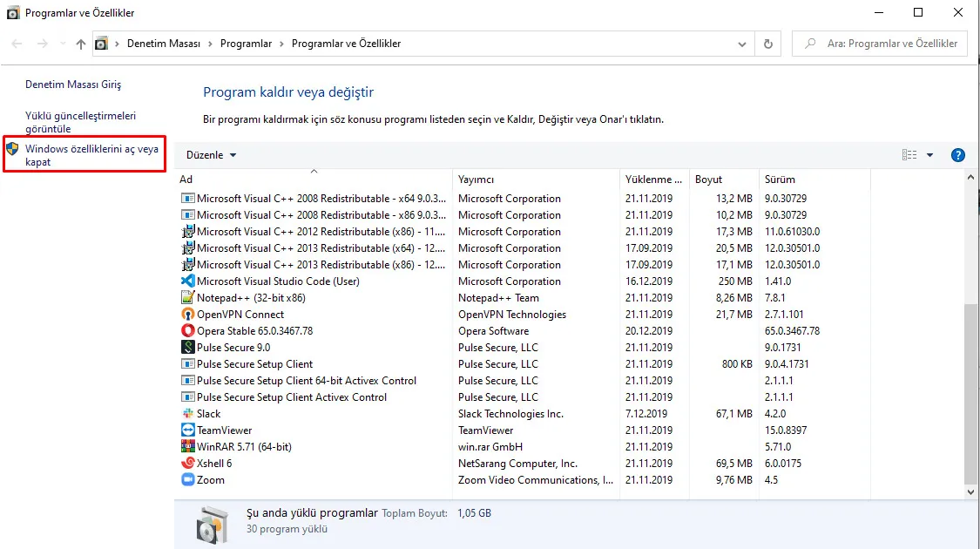The width and height of the screenshot is (980, 549).
Task: Click the Opera Stable icon
Action: tap(187, 331)
